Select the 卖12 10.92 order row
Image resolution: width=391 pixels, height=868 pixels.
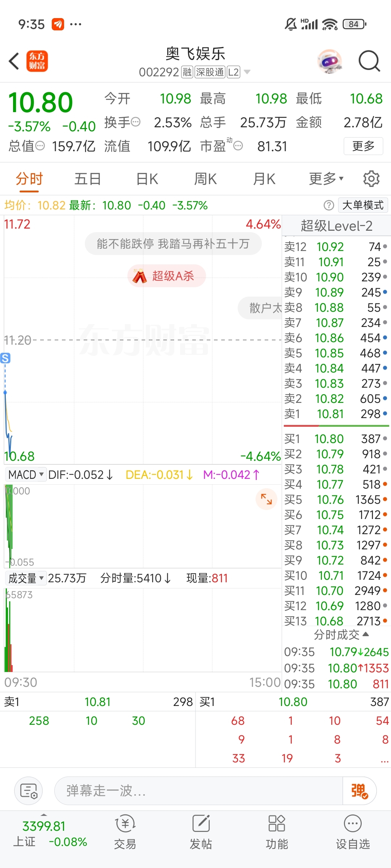(x=336, y=247)
